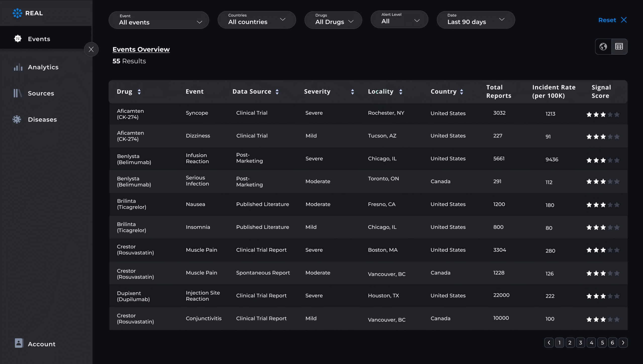Click the Fresno, CA locality cell
The width and height of the screenshot is (643, 364).
(x=382, y=204)
